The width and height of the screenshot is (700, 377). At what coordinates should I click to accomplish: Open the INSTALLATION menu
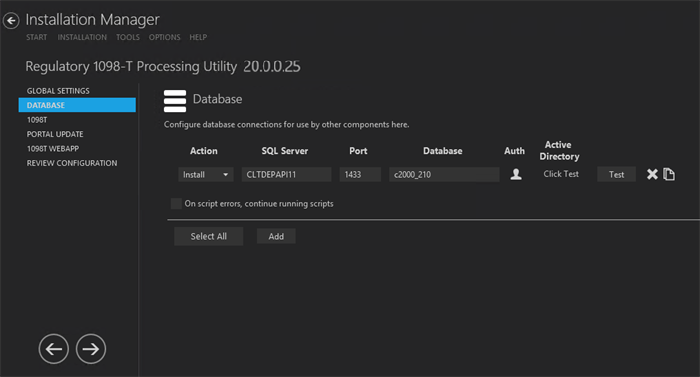coord(82,37)
